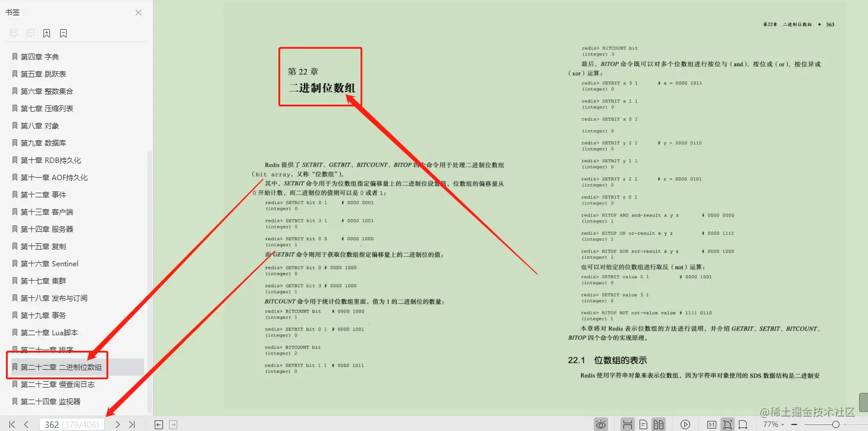Click the page header number 363

tap(830, 24)
